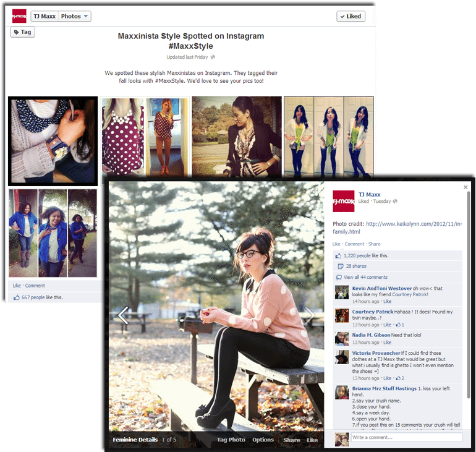The image size is (476, 452).
Task: Go to previous photo with left arrow
Action: click(123, 315)
